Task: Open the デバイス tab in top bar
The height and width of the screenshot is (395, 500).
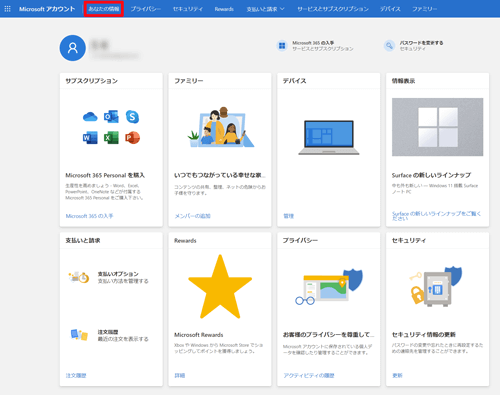Action: coord(390,9)
